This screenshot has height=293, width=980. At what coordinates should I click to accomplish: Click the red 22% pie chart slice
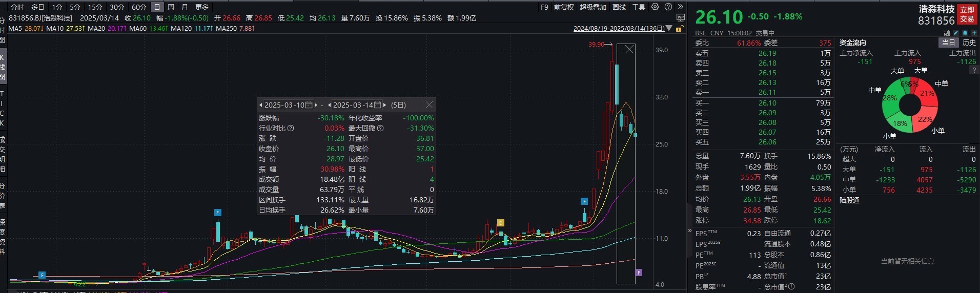pos(924,120)
